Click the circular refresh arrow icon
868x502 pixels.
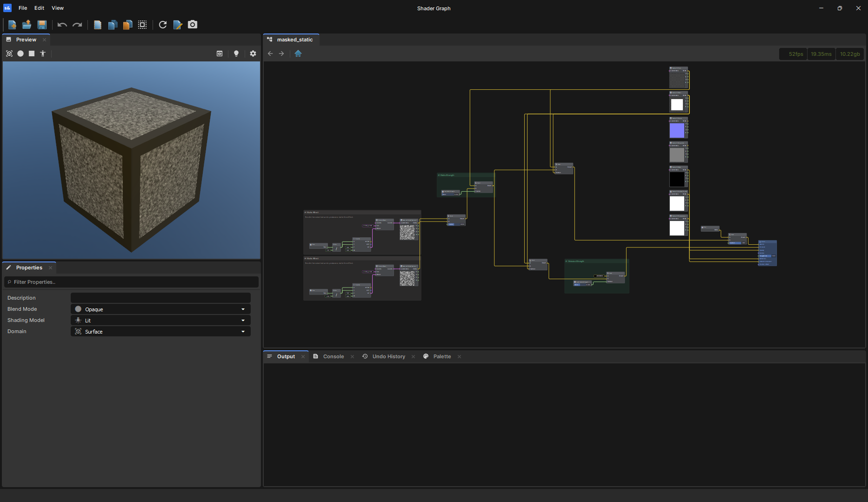tap(162, 25)
